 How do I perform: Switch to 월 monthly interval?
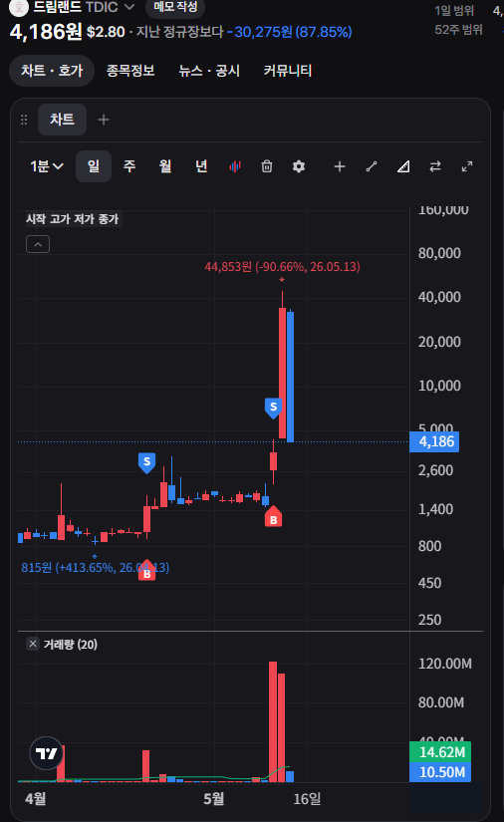tap(165, 166)
